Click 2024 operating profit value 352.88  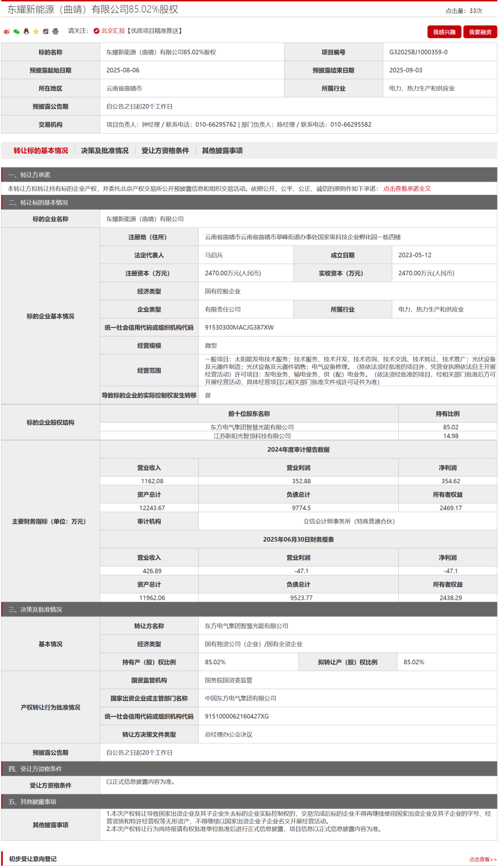click(x=301, y=481)
